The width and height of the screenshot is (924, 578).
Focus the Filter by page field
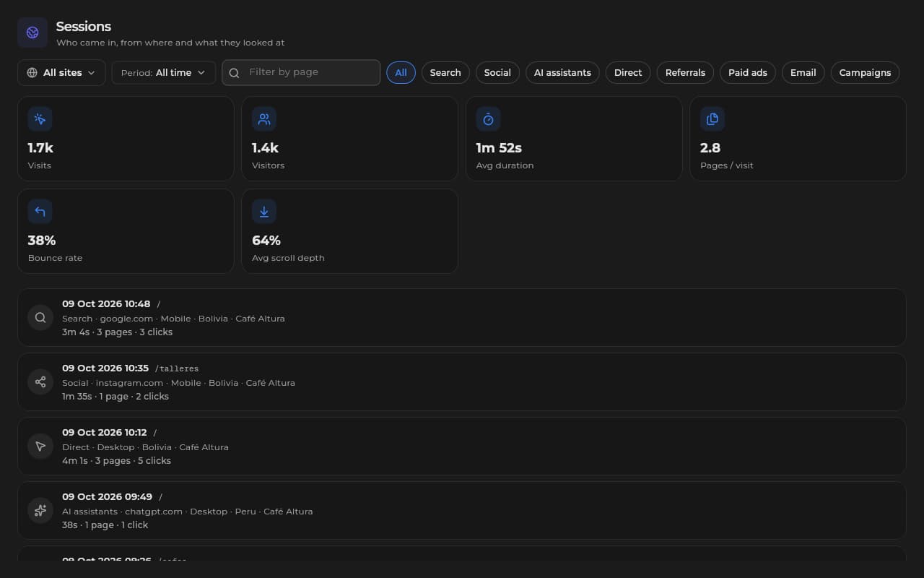(x=301, y=72)
